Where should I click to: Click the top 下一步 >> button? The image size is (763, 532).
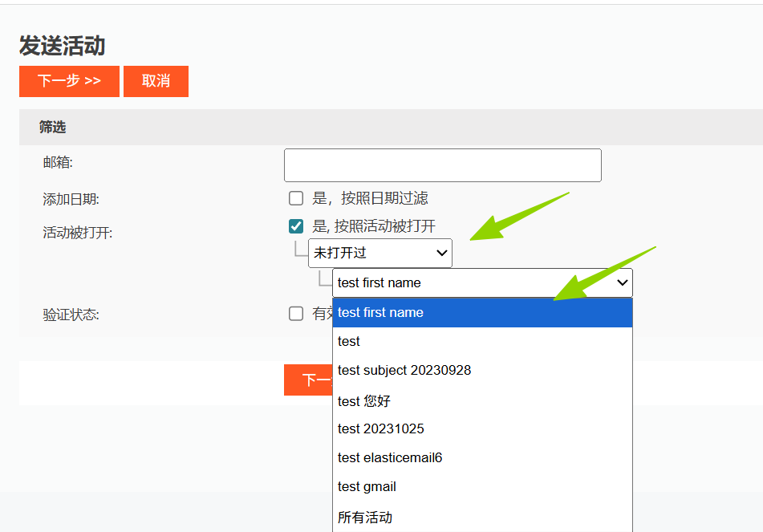coord(69,81)
